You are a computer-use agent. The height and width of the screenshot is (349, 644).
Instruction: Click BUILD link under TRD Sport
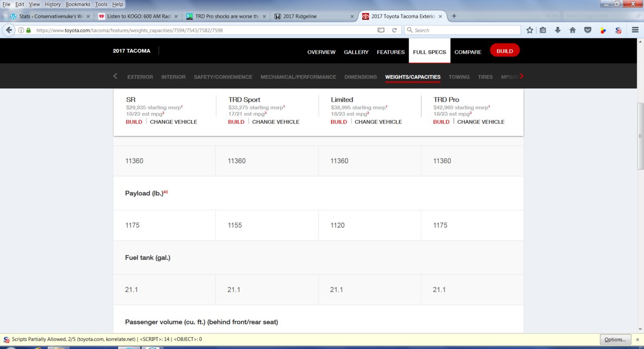pos(236,122)
